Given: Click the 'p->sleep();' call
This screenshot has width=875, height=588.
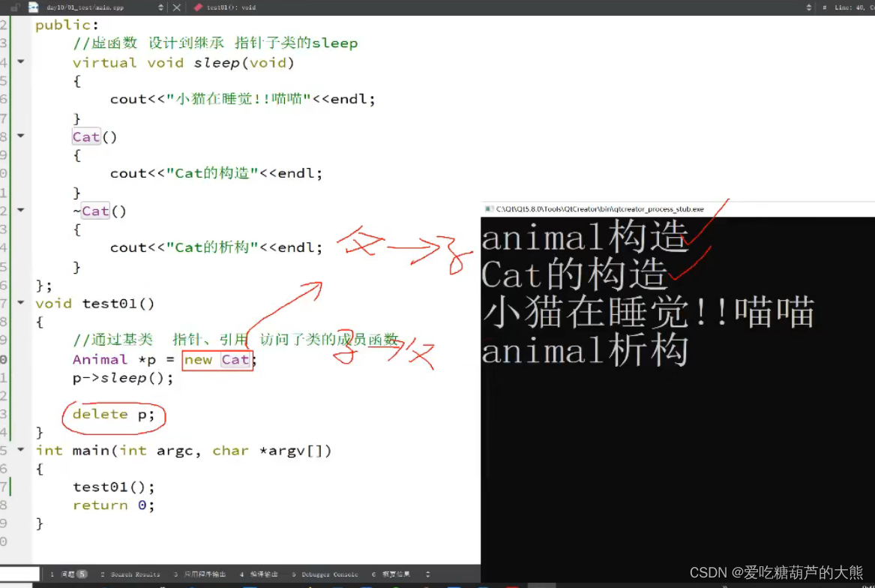Looking at the screenshot, I should [x=123, y=378].
